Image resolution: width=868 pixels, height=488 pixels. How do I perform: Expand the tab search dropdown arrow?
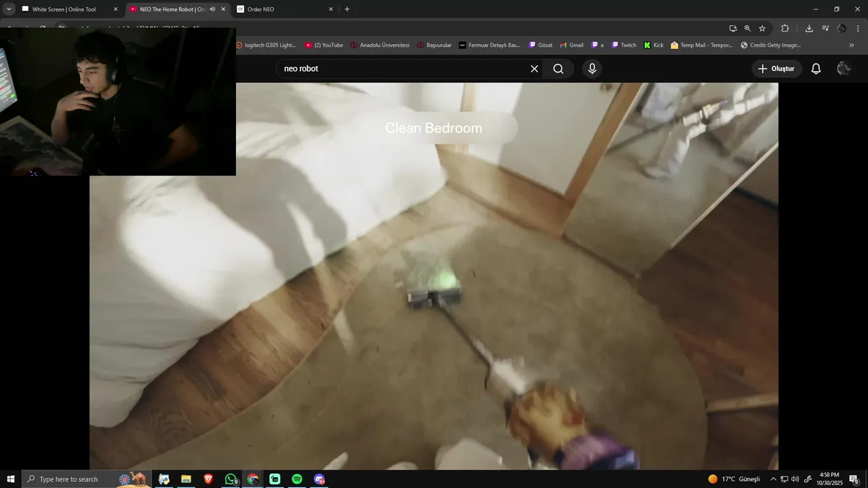(9, 9)
